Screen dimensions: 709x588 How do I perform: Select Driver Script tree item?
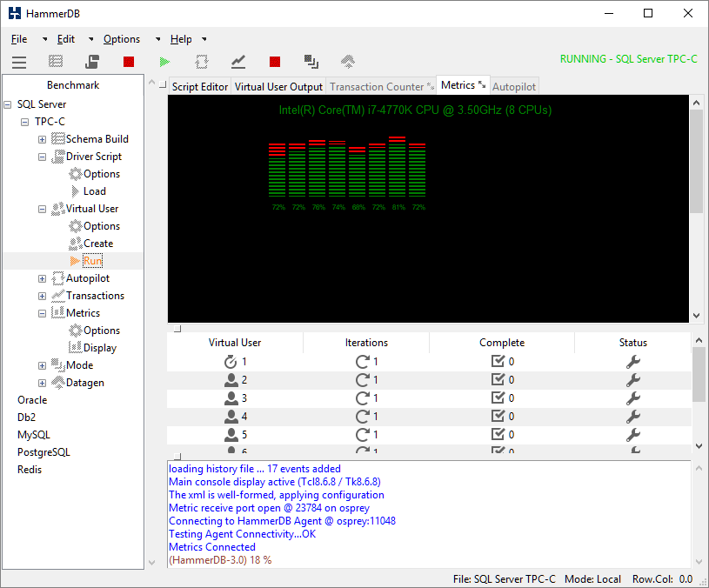[x=94, y=157]
